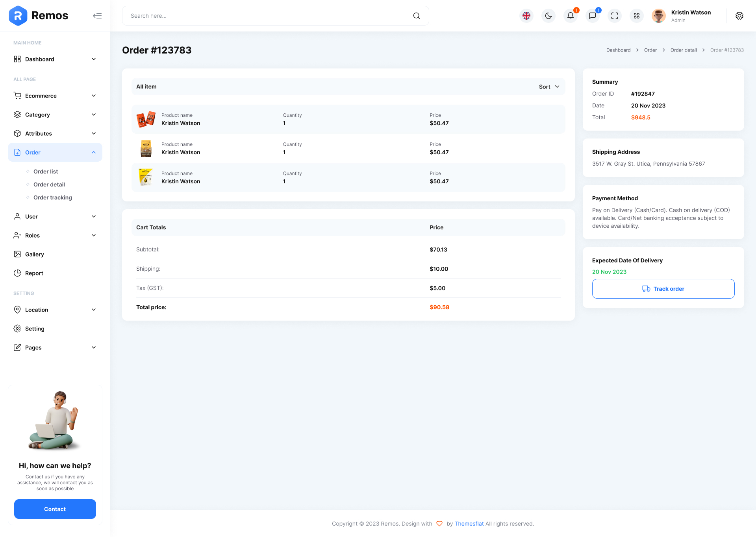Select Order tracking in the sidebar

tap(52, 197)
